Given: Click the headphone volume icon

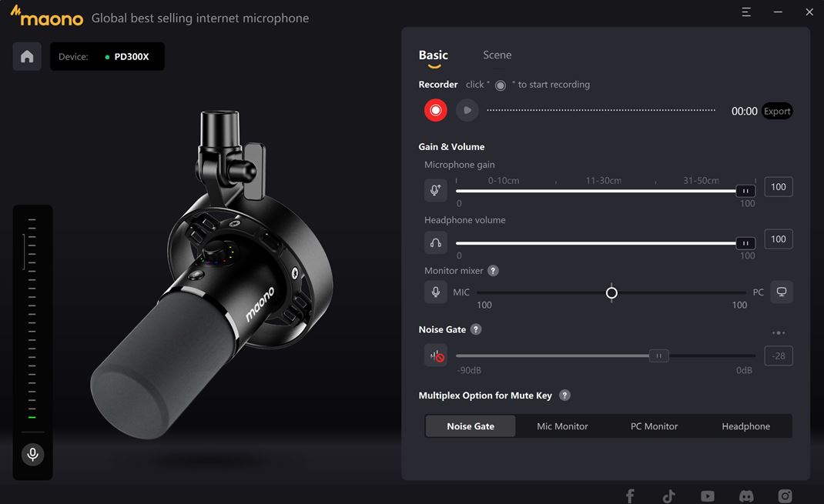Looking at the screenshot, I should point(436,242).
